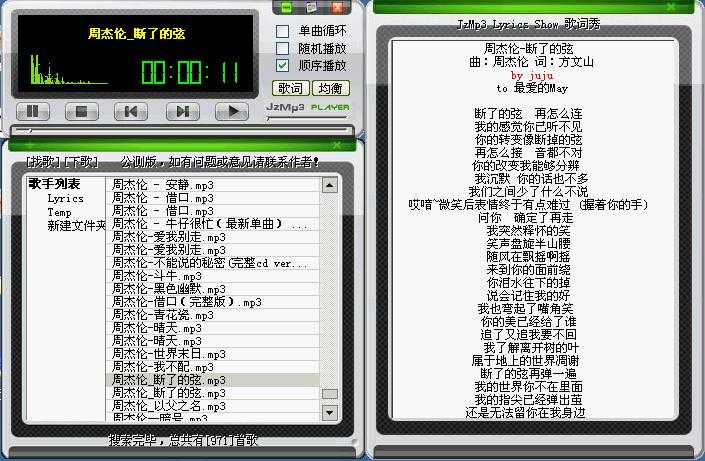Click lyric line 我突然释怀的笑
705x461 pixels.
(x=528, y=231)
